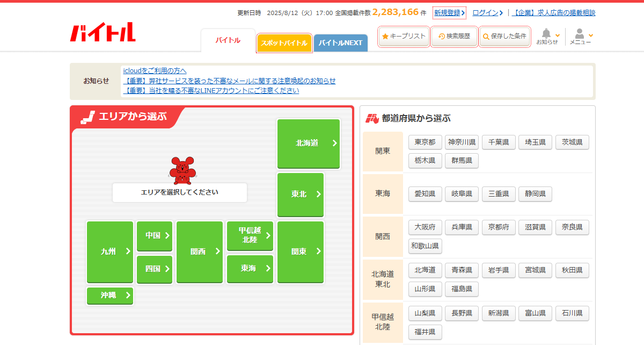Choose 静岡県 prefecture

tap(535, 194)
